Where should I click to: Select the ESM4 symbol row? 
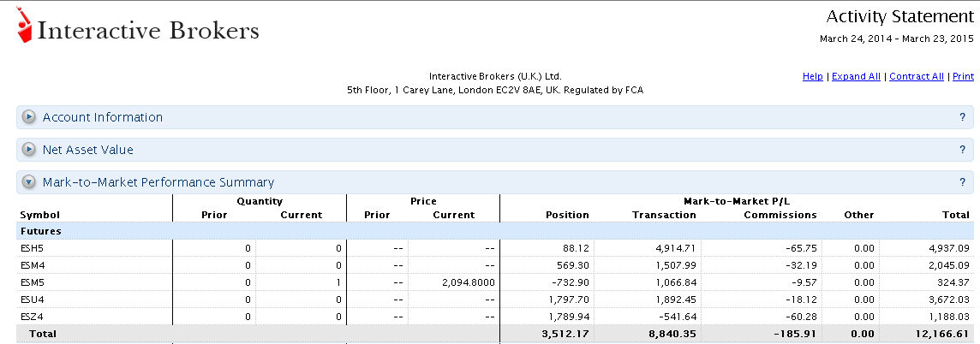pos(495,264)
